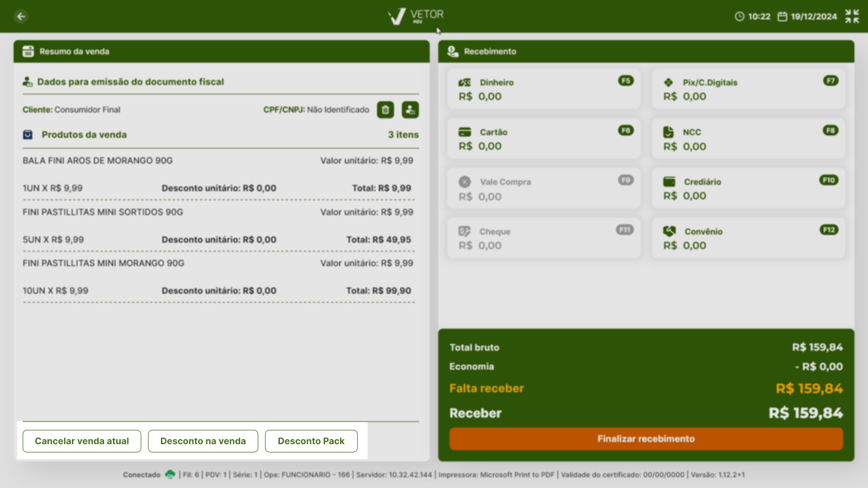Click the F7 badge on Pix/C.Digitais
Screen dimensions: 868x488
830,81
